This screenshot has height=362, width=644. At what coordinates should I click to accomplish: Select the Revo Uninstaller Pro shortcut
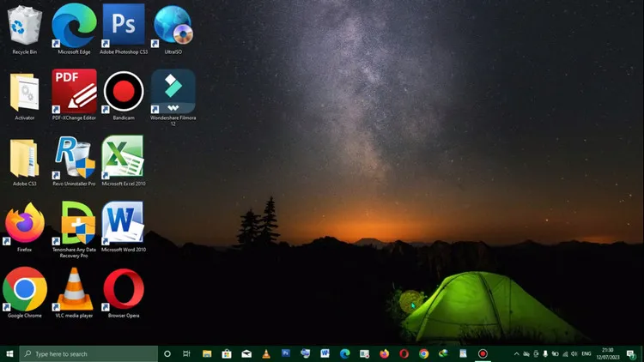pyautogui.click(x=74, y=162)
